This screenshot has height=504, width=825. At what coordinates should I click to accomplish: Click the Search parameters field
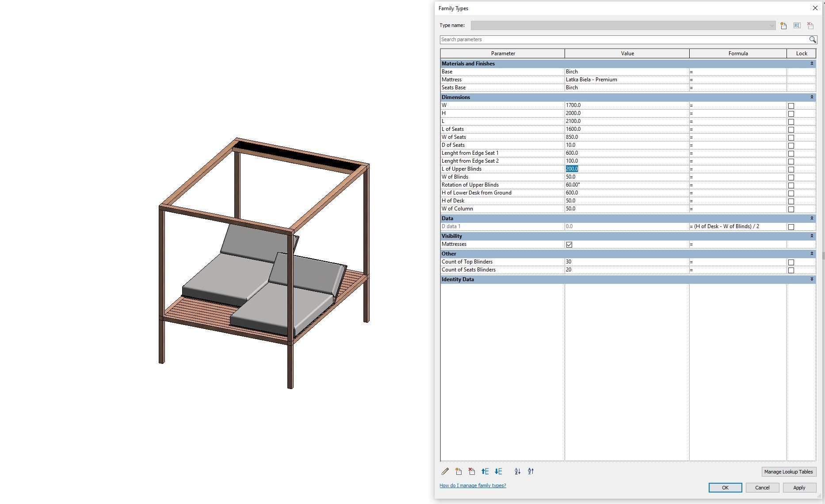click(624, 39)
